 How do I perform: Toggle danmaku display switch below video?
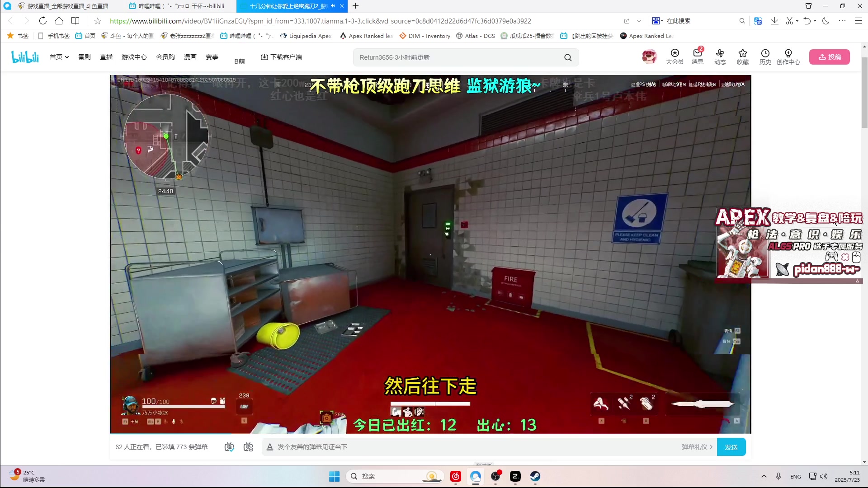229,447
